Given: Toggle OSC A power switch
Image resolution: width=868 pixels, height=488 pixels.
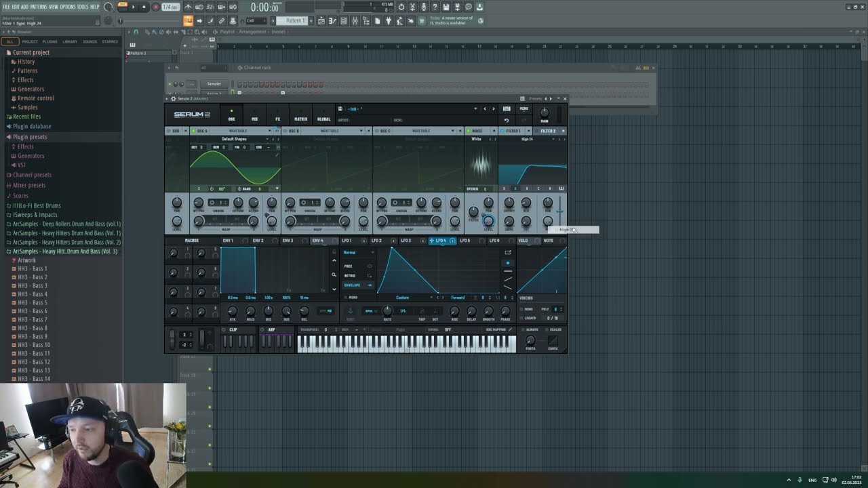Looking at the screenshot, I should (193, 131).
